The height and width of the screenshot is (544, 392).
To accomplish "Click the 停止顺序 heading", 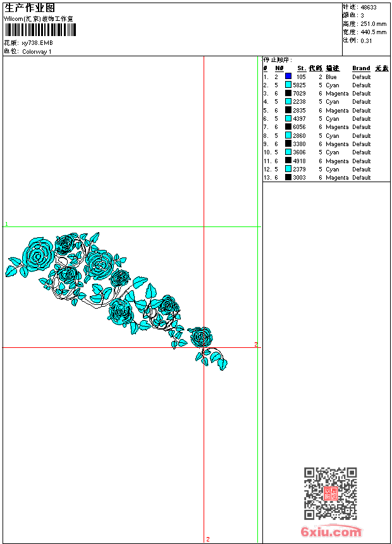I will coord(278,60).
